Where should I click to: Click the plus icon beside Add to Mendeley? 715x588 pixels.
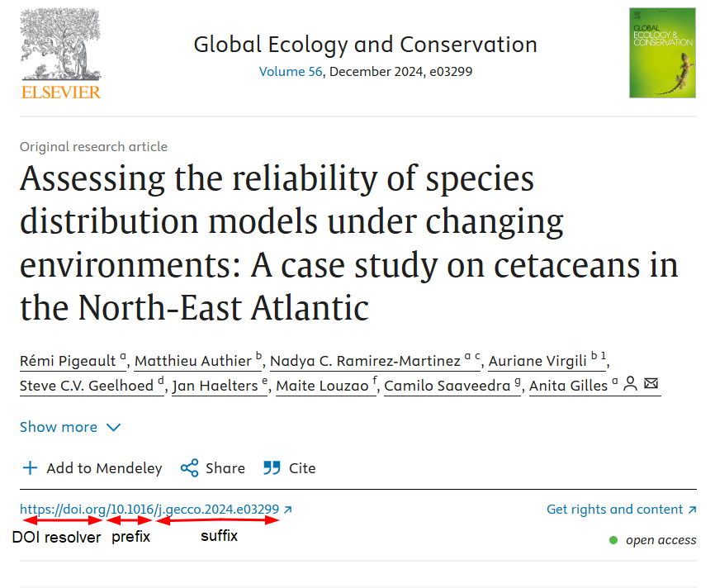[x=30, y=468]
